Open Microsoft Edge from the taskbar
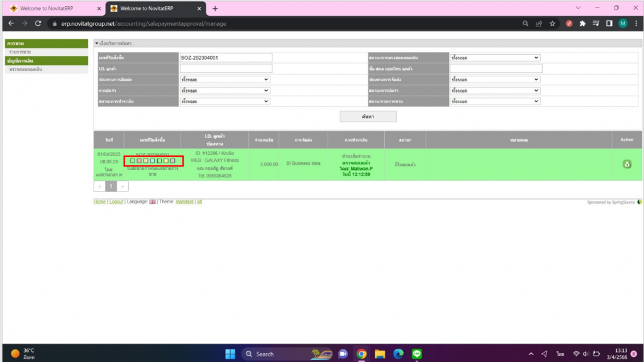This screenshot has width=644, height=362. (x=398, y=354)
